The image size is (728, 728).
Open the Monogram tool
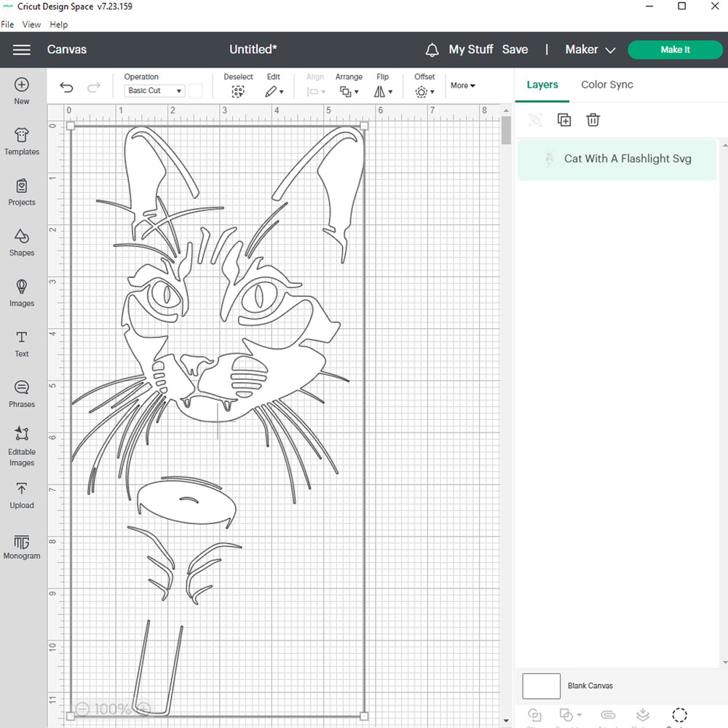[22, 547]
